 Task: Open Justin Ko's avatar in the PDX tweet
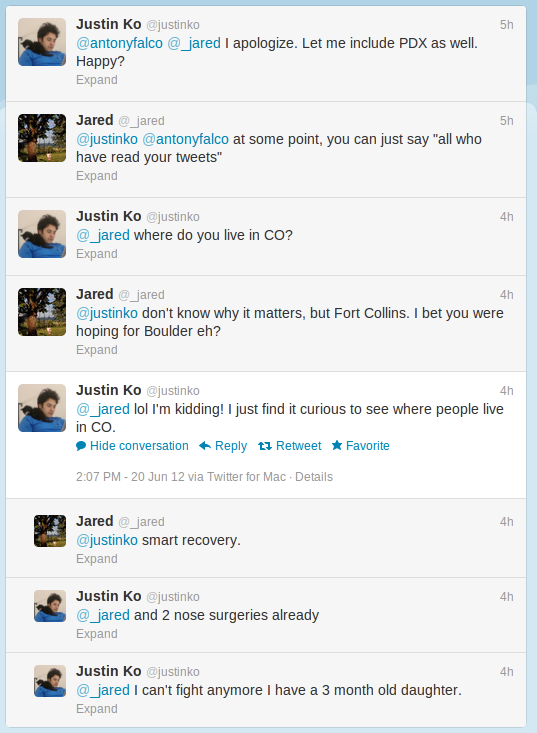[42, 42]
